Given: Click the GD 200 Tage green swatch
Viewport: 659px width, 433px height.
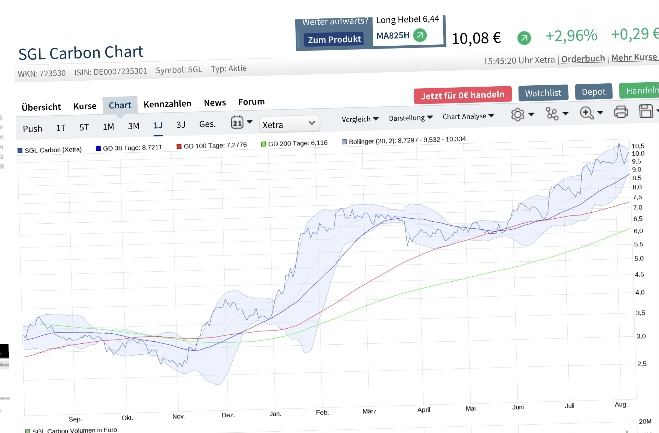Looking at the screenshot, I should (x=262, y=145).
